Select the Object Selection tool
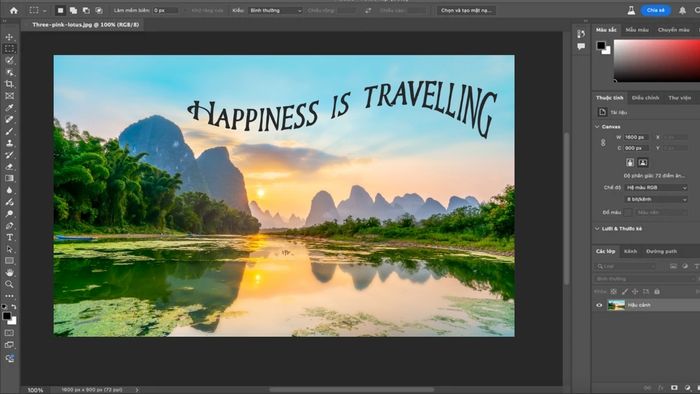700x394 pixels. click(x=9, y=72)
